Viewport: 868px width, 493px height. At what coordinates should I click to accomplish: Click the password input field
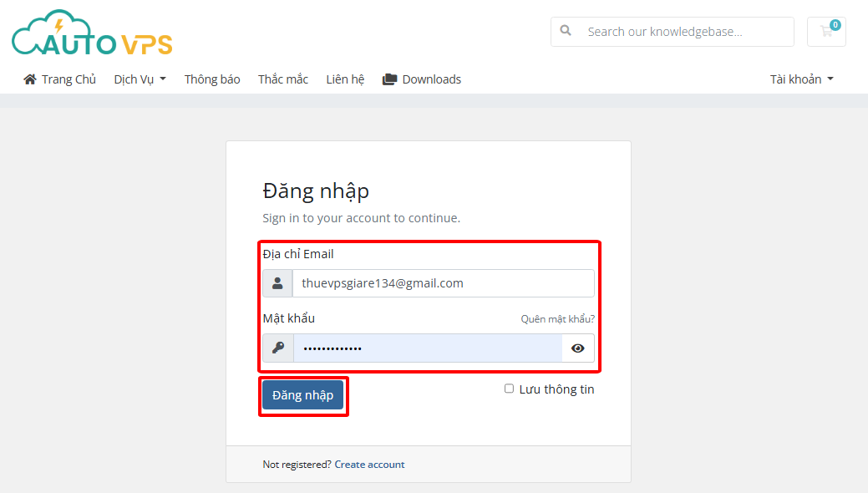[428, 348]
